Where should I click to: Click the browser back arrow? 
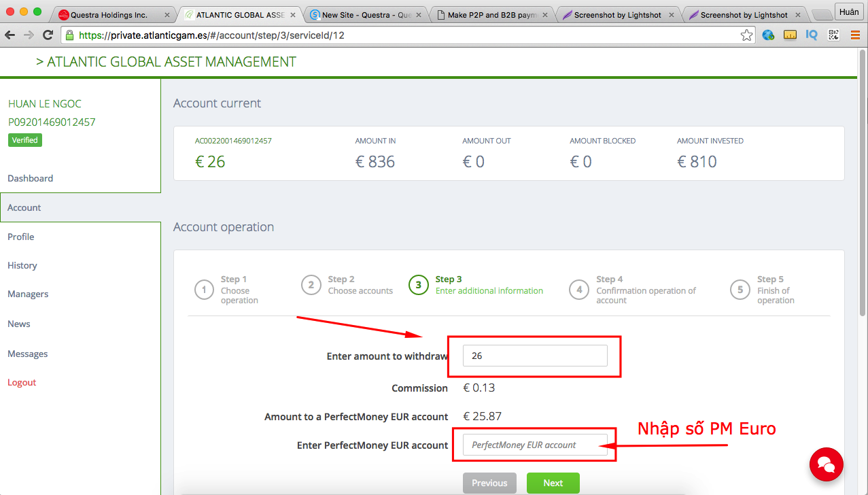pyautogui.click(x=10, y=35)
